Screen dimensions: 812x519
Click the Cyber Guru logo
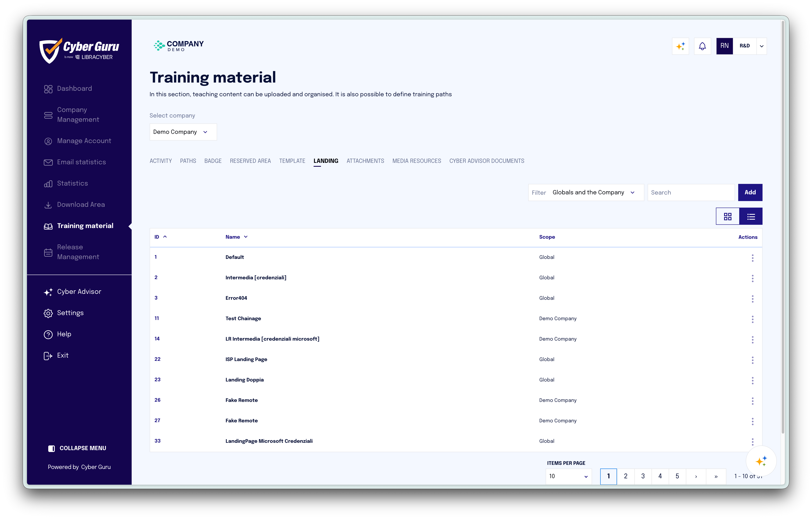79,50
